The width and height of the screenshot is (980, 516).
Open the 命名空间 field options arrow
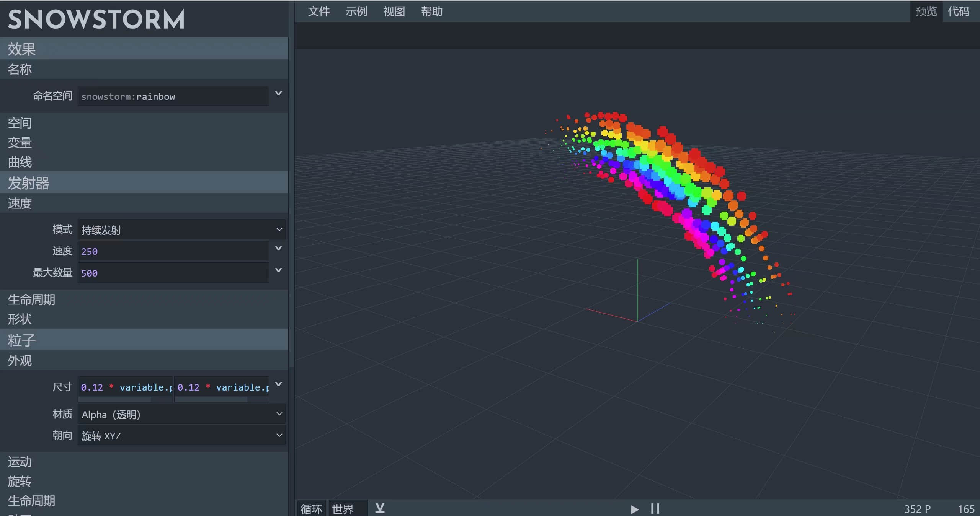[279, 94]
